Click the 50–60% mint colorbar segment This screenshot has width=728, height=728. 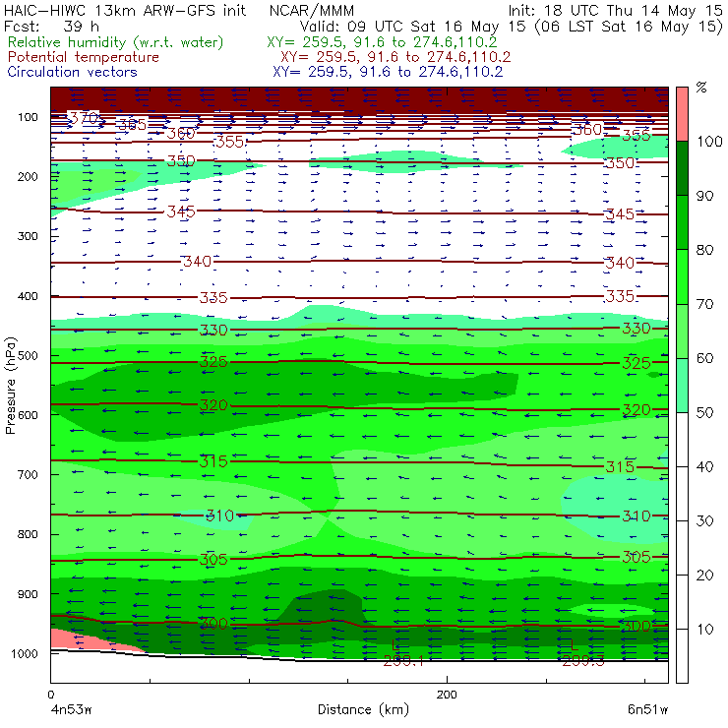682,386
